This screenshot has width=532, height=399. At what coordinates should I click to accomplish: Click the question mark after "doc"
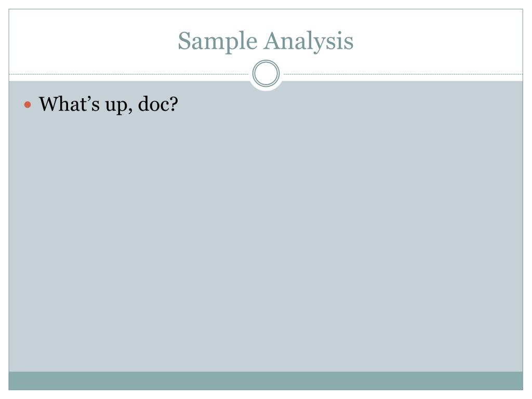click(x=174, y=103)
